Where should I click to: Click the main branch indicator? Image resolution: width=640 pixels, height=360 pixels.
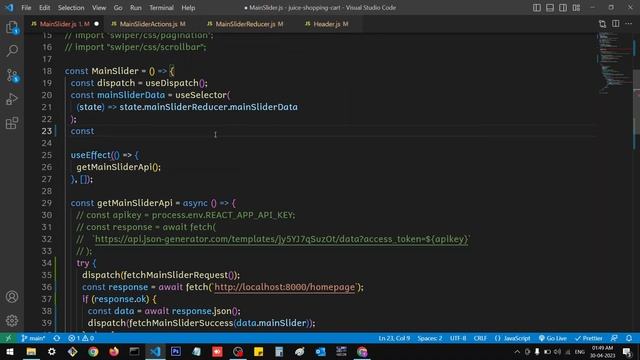(33, 338)
